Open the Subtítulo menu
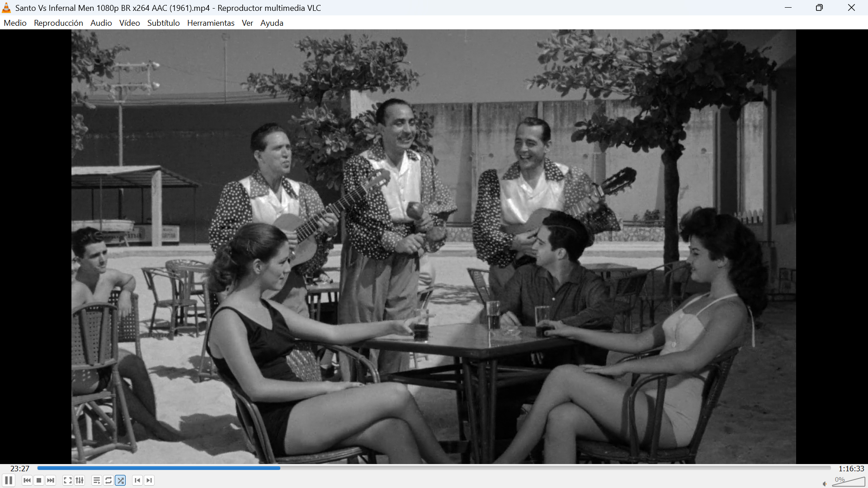Screen dimensions: 868x488 [164, 23]
